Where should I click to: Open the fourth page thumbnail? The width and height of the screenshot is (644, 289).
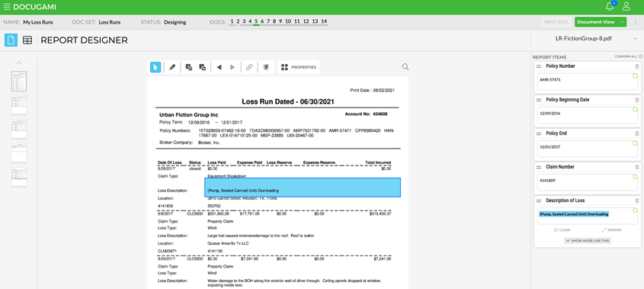(x=19, y=153)
